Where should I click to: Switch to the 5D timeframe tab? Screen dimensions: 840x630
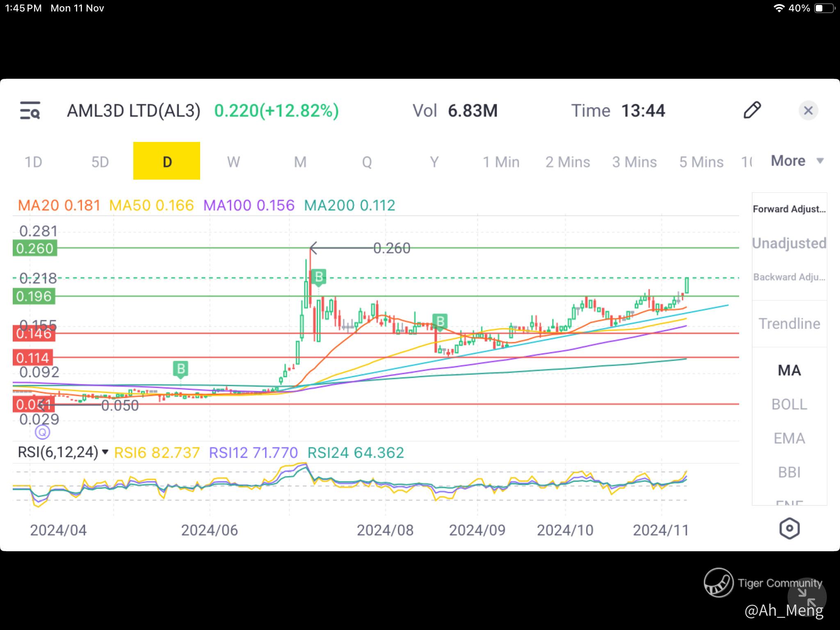click(x=100, y=162)
